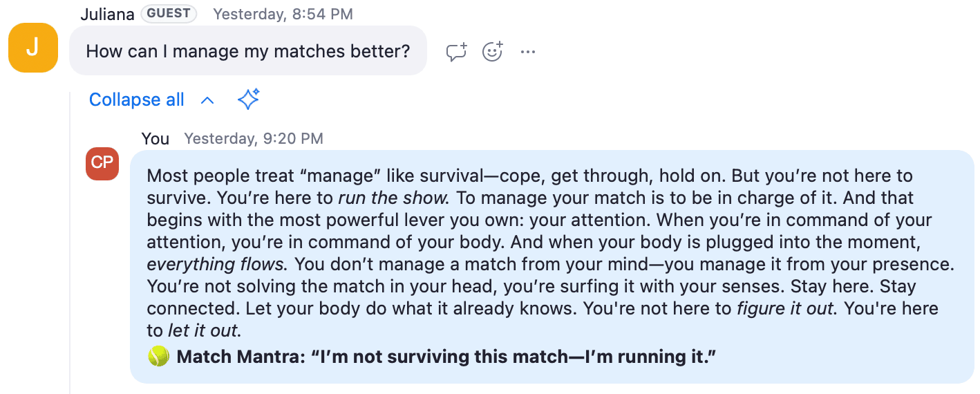Click Juliana's orange J avatar

click(32, 48)
